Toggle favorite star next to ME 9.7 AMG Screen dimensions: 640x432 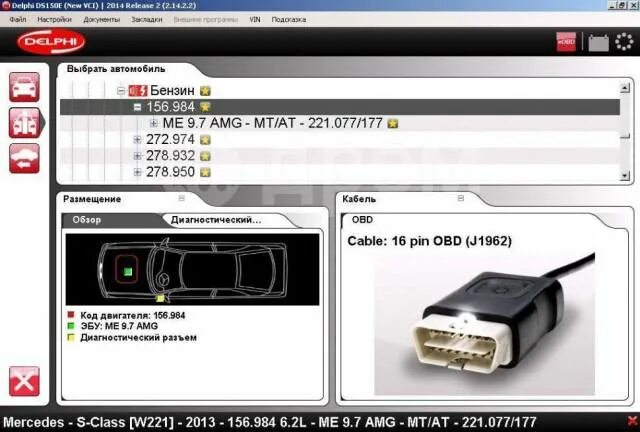point(393,123)
